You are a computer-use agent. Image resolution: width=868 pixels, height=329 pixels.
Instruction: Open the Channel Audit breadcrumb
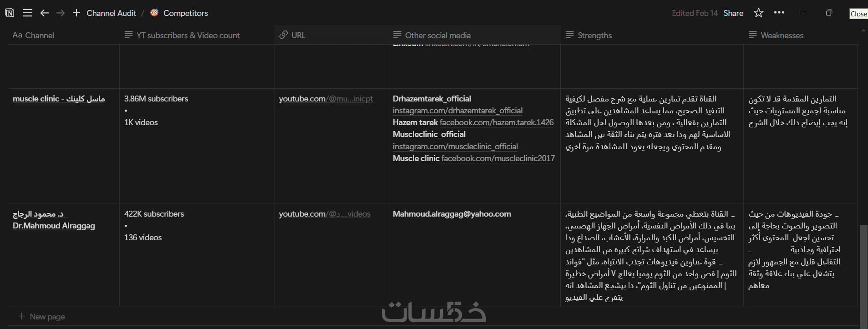point(111,13)
